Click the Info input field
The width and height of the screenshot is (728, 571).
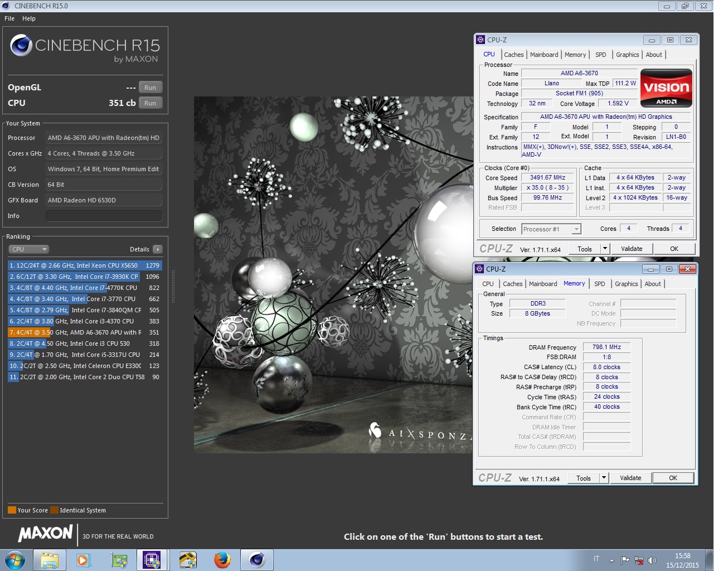[x=104, y=216]
